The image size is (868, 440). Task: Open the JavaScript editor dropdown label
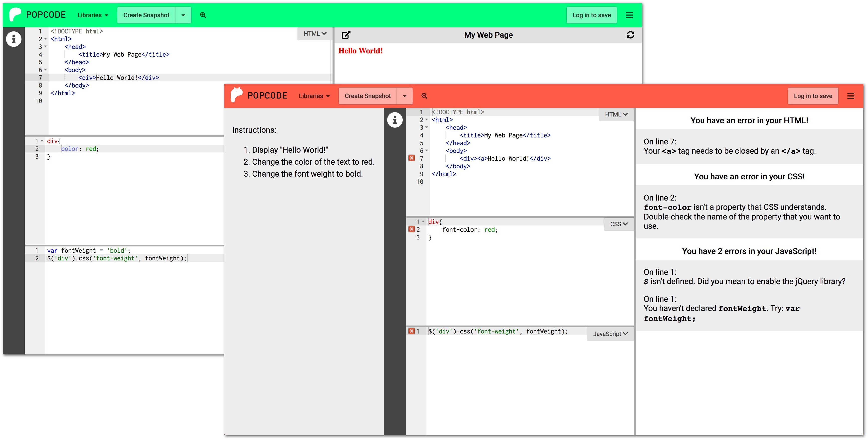610,334
